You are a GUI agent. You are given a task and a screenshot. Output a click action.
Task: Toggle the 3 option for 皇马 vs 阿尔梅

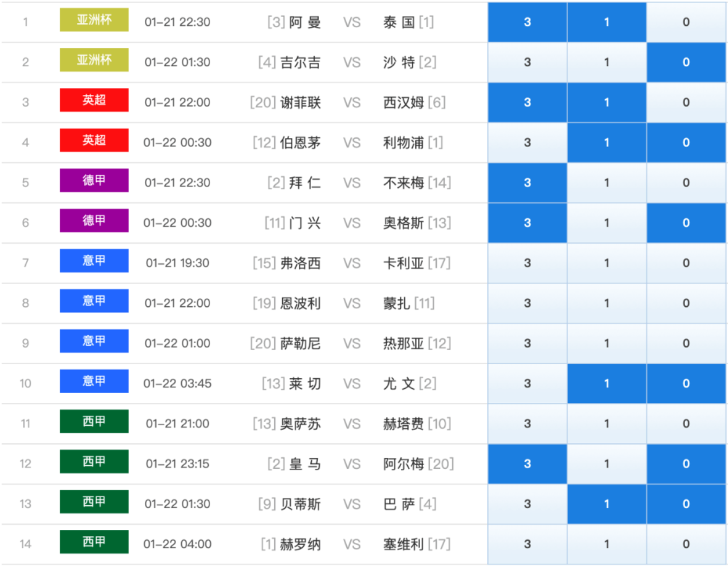(527, 464)
